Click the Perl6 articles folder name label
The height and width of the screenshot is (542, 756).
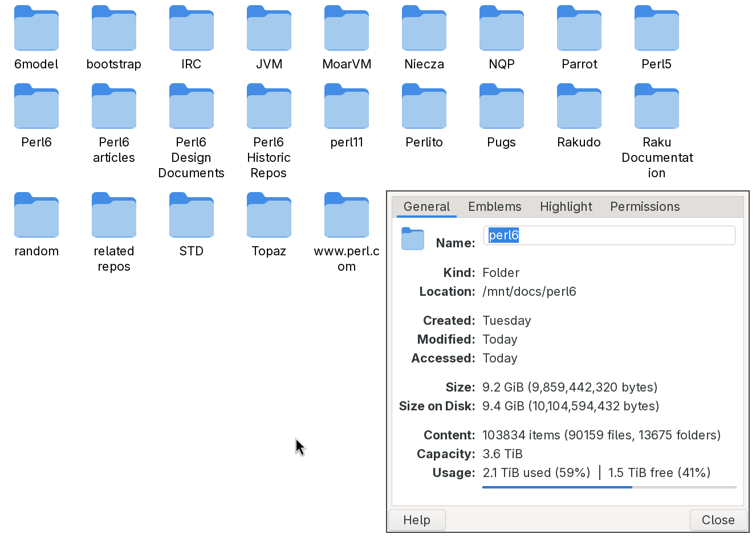pos(114,150)
